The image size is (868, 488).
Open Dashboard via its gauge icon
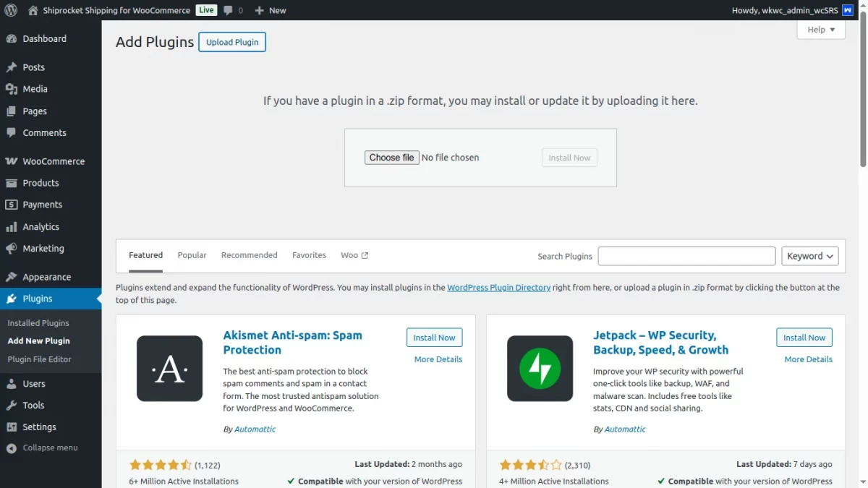click(12, 39)
